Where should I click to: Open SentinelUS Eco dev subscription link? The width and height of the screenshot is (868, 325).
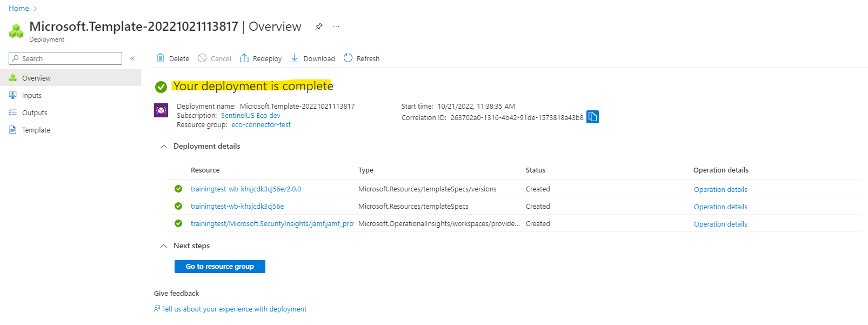point(251,115)
